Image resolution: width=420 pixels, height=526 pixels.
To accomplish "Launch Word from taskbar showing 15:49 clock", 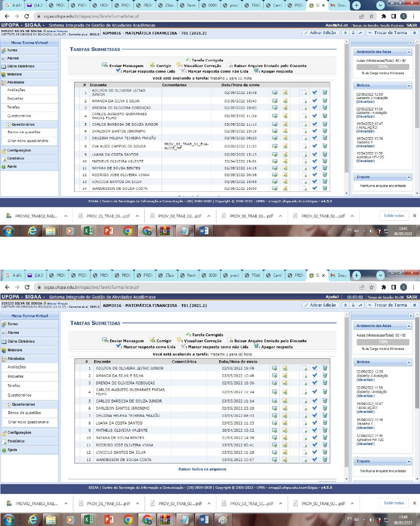I will (x=204, y=520).
